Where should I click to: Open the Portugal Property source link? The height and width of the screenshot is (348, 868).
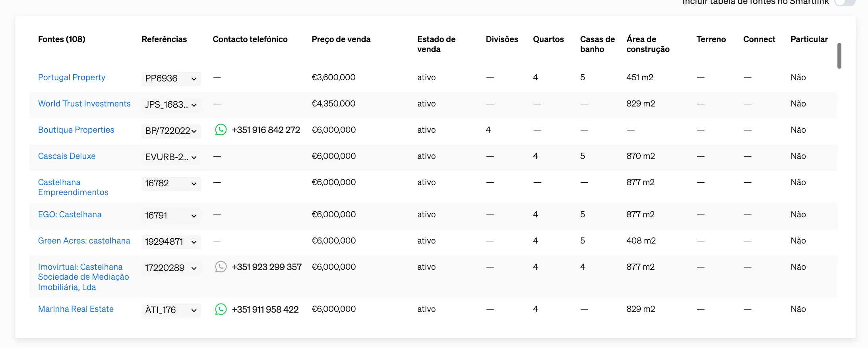[x=72, y=77]
